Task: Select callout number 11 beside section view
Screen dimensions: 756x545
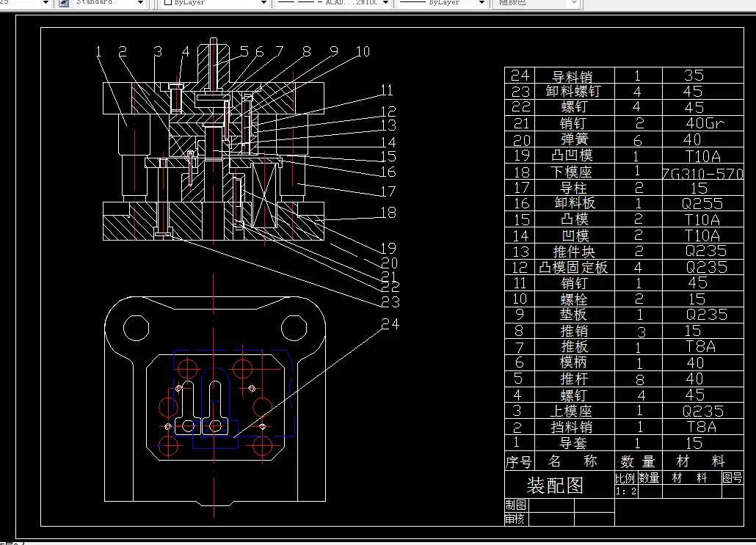Action: point(387,90)
